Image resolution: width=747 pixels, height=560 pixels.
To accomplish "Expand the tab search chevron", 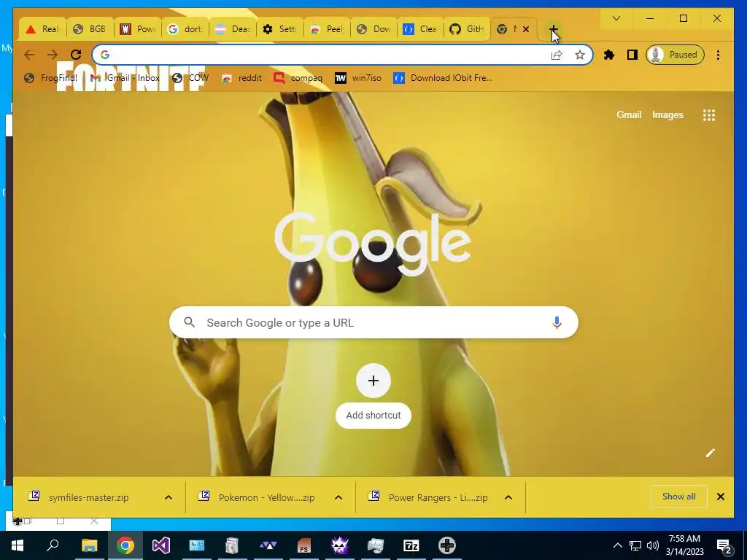I will [x=616, y=18].
